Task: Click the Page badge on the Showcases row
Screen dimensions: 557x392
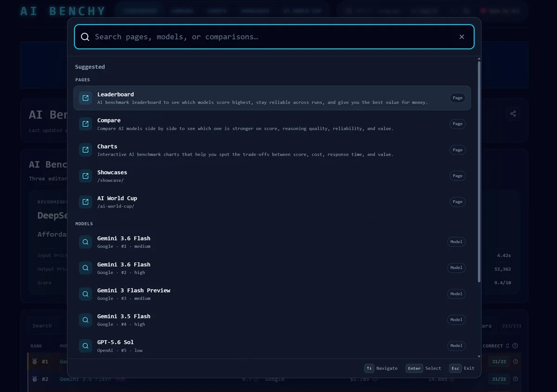Action: click(458, 176)
